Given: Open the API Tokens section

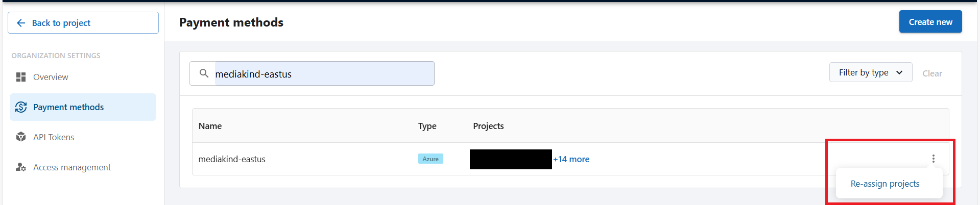Looking at the screenshot, I should click(54, 137).
